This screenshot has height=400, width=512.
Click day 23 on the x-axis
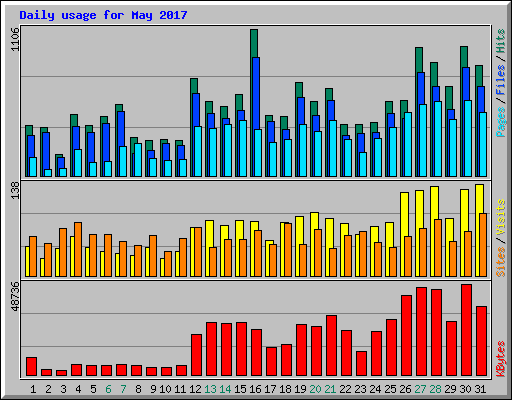point(360,389)
